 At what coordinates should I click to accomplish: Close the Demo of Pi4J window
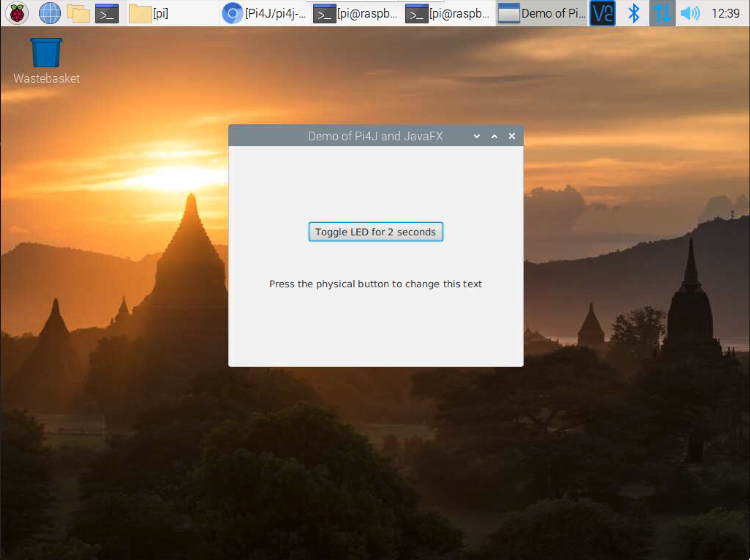coord(512,136)
